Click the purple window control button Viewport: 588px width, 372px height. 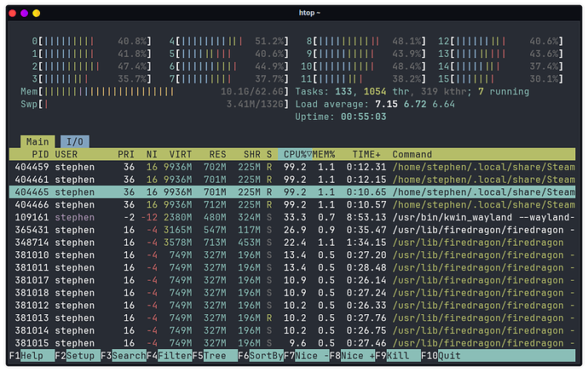25,13
